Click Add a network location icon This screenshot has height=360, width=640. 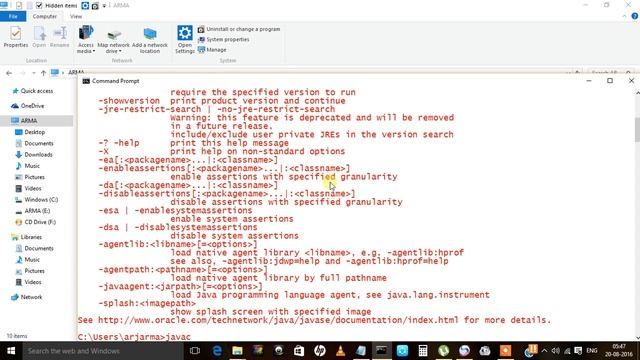pyautogui.click(x=150, y=40)
